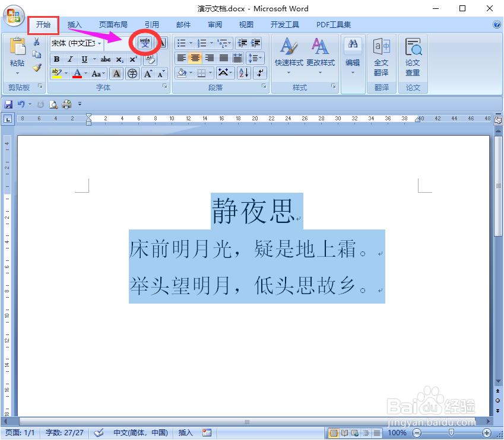Image resolution: width=504 pixels, height=440 pixels.
Task: Select the phonetic guide (拼音) icon
Action: click(x=145, y=43)
